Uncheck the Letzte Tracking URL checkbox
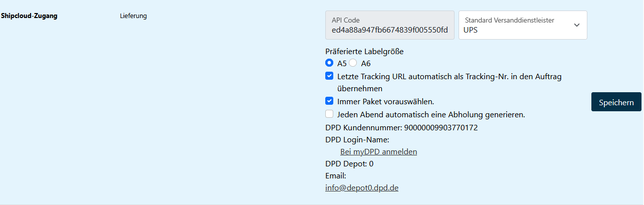 (329, 76)
